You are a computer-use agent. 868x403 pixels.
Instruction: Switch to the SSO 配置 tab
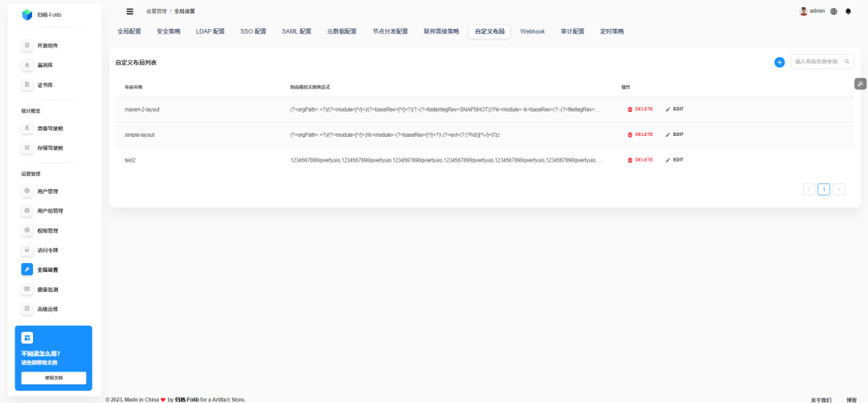pos(255,31)
